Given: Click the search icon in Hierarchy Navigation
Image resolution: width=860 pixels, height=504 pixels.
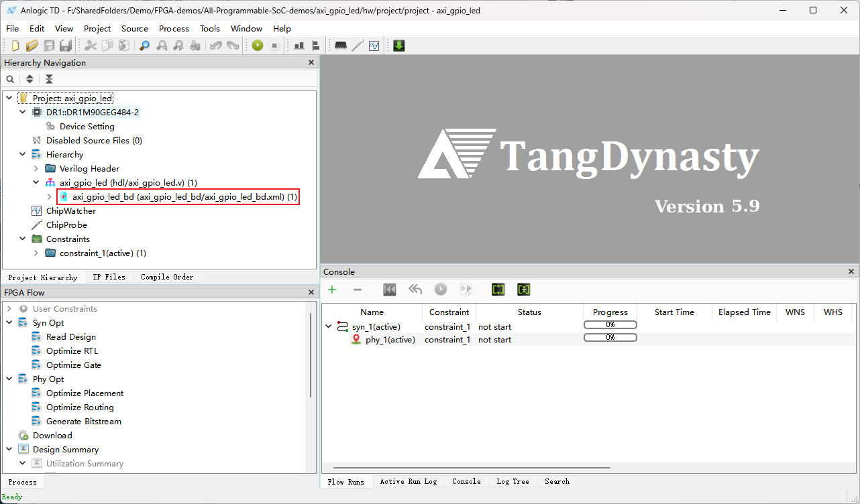Looking at the screenshot, I should coord(10,79).
